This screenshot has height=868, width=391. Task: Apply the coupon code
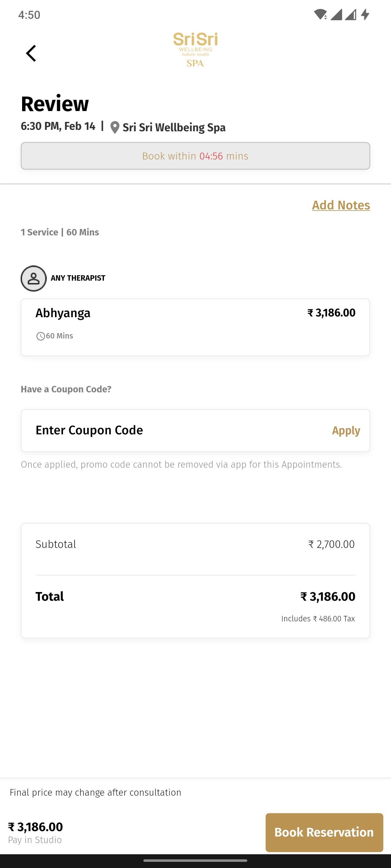[346, 430]
